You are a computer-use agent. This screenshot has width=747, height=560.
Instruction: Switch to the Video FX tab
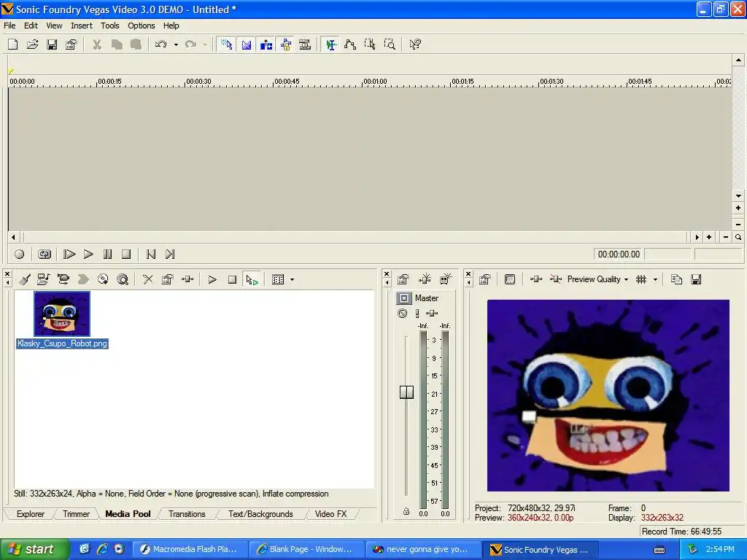pos(330,514)
